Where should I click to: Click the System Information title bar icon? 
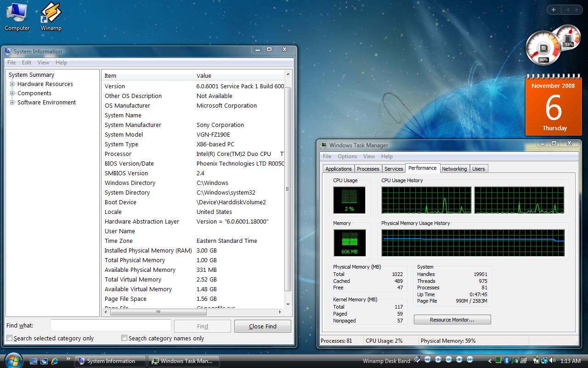click(8, 51)
